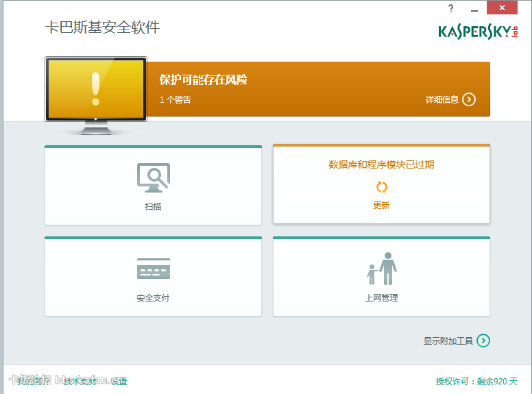This screenshot has height=394, width=532.
Task: Open the 技术支持 technical support link
Action: (80, 382)
